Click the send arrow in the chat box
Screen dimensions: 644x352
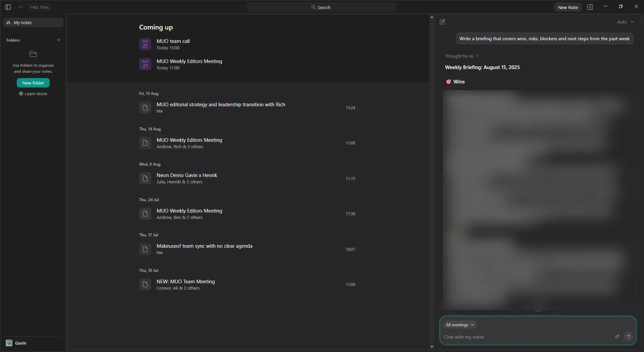pyautogui.click(x=629, y=337)
